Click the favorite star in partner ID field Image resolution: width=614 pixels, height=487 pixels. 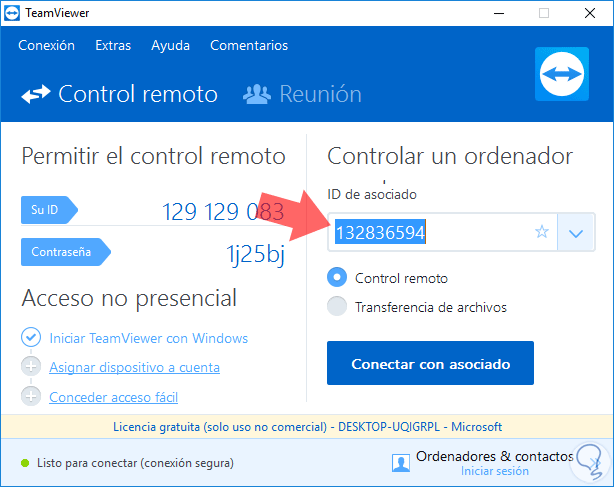(x=542, y=232)
